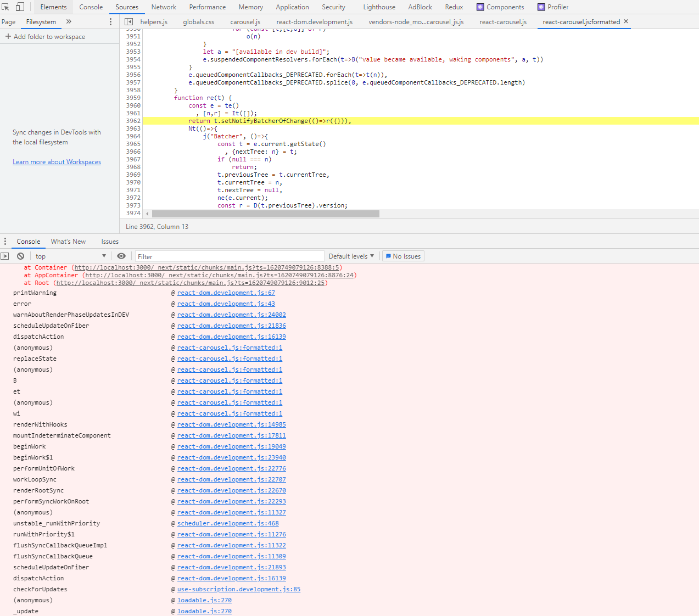Open Learn more about Workspaces link
The width and height of the screenshot is (699, 616).
57,162
